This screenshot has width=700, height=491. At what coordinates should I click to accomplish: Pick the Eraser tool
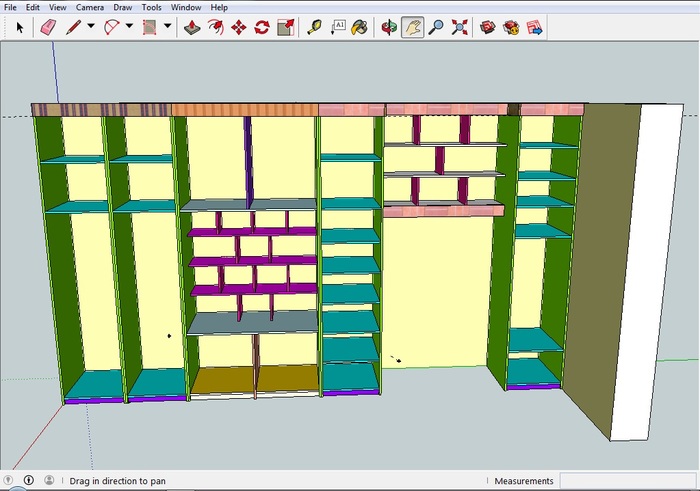[47, 28]
